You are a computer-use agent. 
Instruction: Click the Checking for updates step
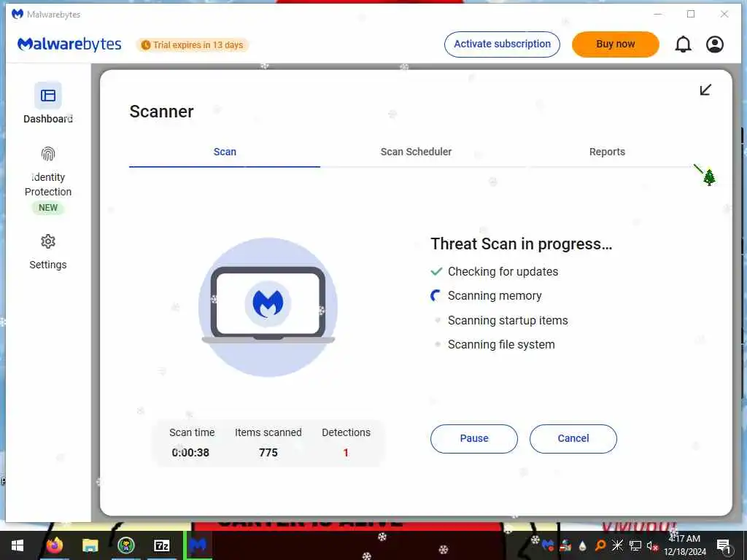pyautogui.click(x=503, y=272)
